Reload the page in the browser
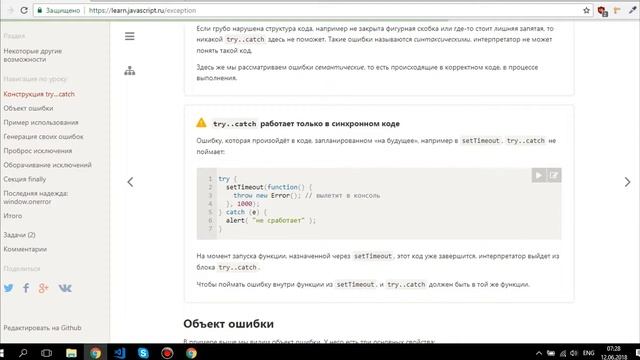The width and height of the screenshot is (640, 360). 24,10
